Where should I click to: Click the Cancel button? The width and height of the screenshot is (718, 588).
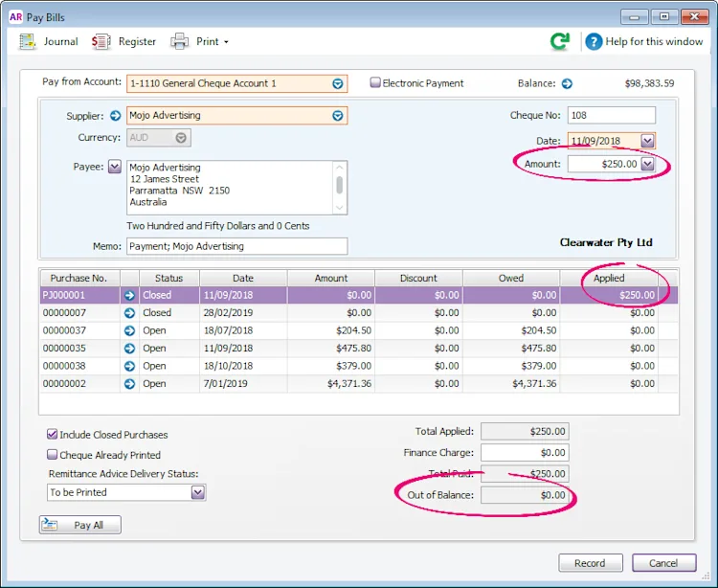click(664, 563)
